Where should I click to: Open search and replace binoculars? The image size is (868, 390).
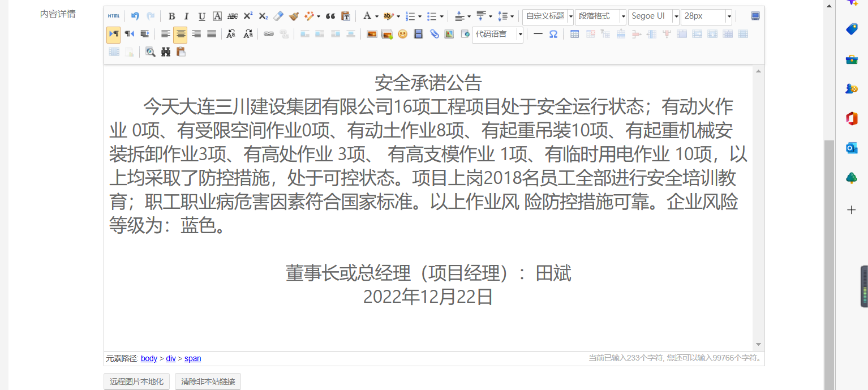[x=165, y=52]
